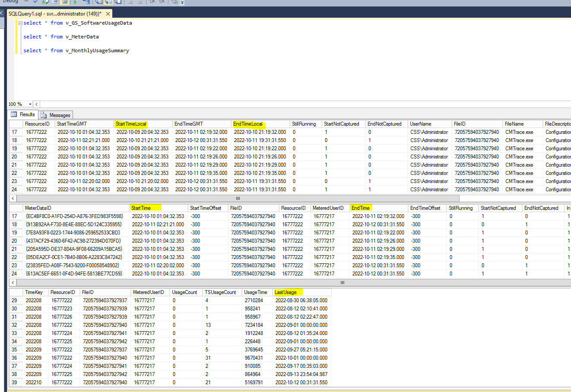Click the second grid's scroll-left arrow
Image resolution: width=571 pixels, height=392 pixels.
[x=13, y=283]
